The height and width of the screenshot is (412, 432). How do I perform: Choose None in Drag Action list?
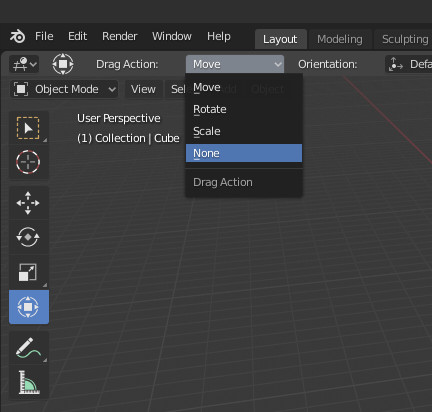pyautogui.click(x=244, y=153)
